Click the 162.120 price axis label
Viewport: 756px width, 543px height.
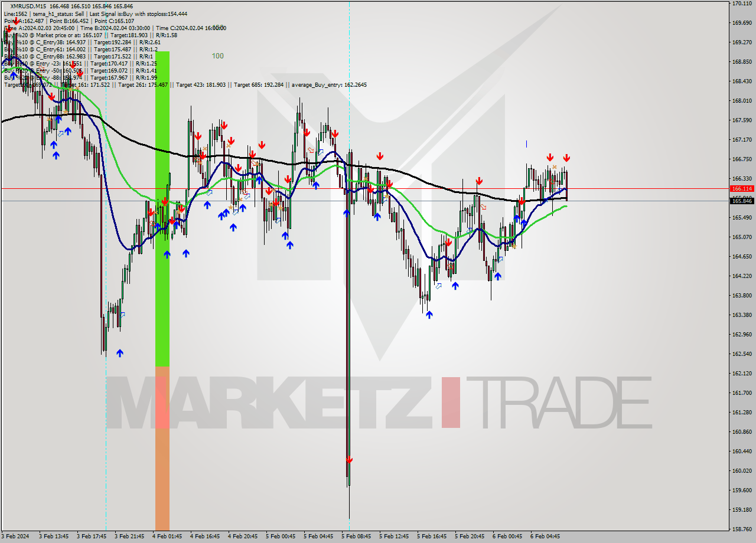click(x=741, y=374)
